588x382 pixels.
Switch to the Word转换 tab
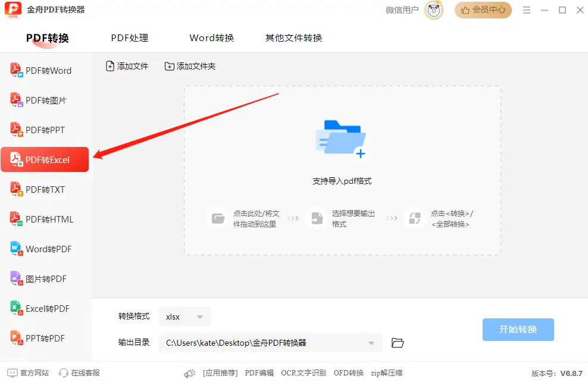(x=211, y=37)
